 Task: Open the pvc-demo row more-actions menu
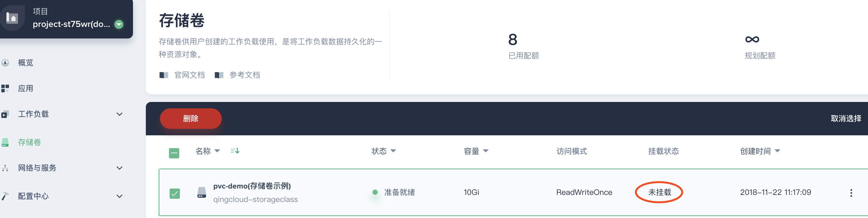[851, 192]
